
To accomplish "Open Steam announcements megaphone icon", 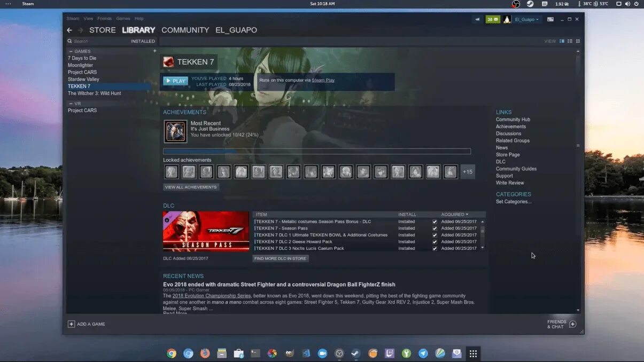I will coord(477,20).
